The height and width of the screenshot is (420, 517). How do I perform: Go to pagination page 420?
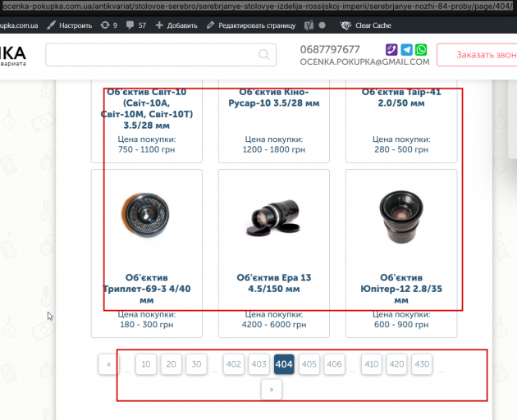click(x=396, y=364)
